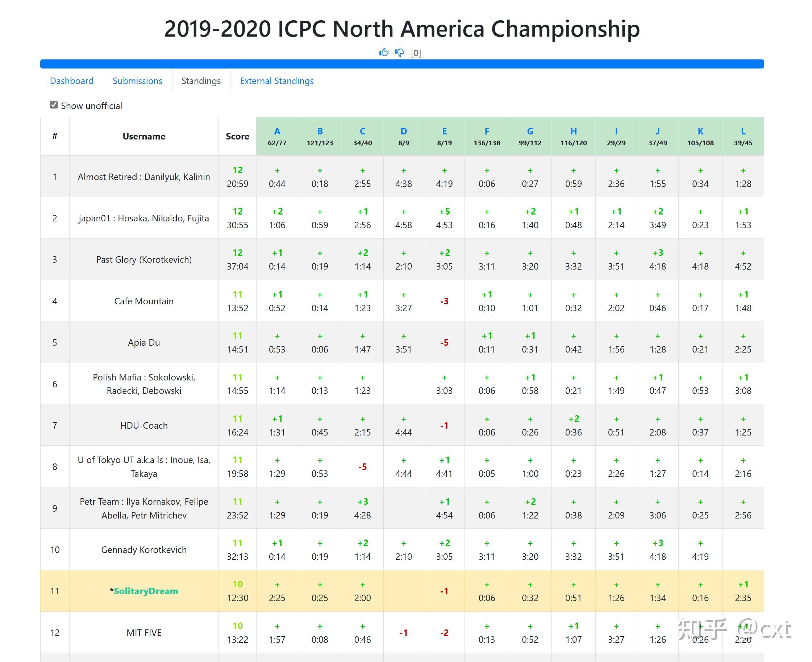
Task: Open the External Standings tab
Action: point(277,81)
